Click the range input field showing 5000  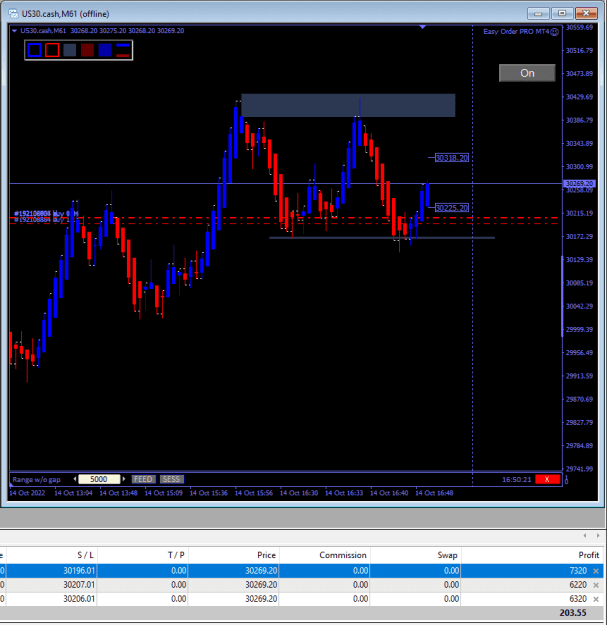point(99,479)
